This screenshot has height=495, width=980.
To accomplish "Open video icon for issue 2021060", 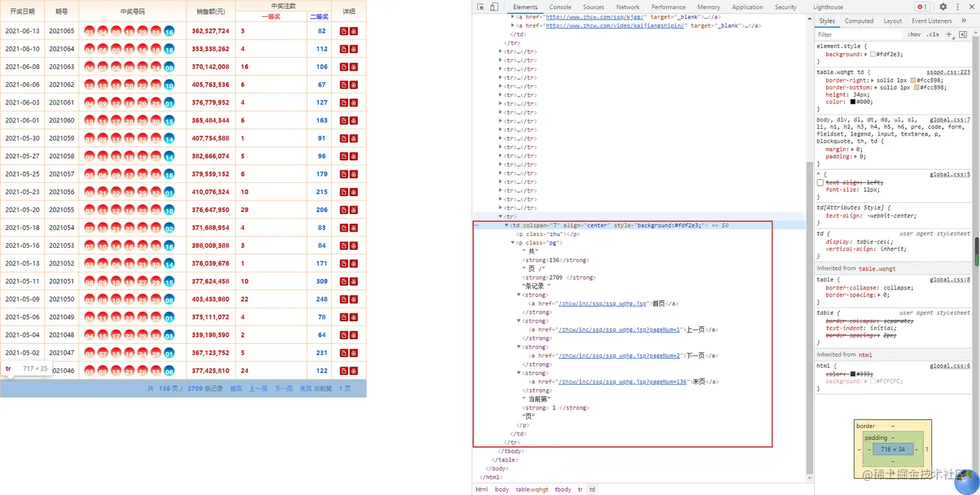I will point(354,120).
